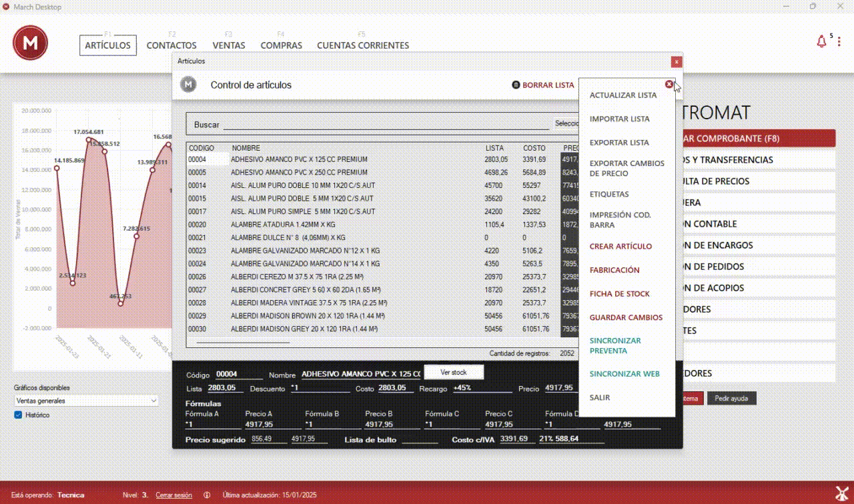Click the round M icon beside Control de artículos
The width and height of the screenshot is (854, 504).
(189, 85)
